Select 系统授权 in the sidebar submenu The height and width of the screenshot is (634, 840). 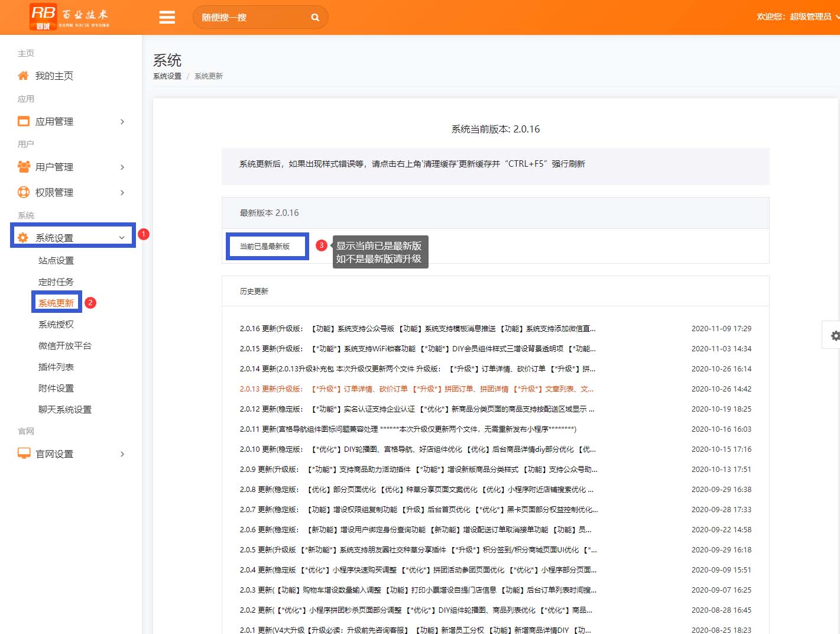(56, 324)
